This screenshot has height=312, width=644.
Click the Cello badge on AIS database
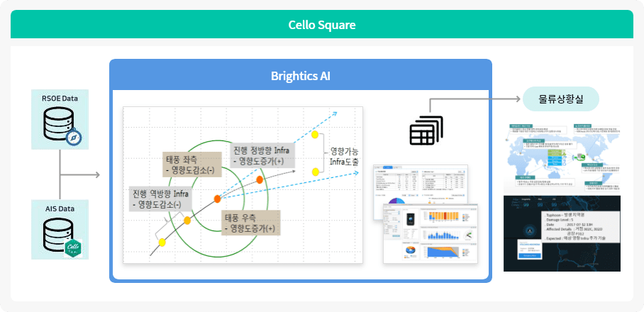(x=73, y=248)
